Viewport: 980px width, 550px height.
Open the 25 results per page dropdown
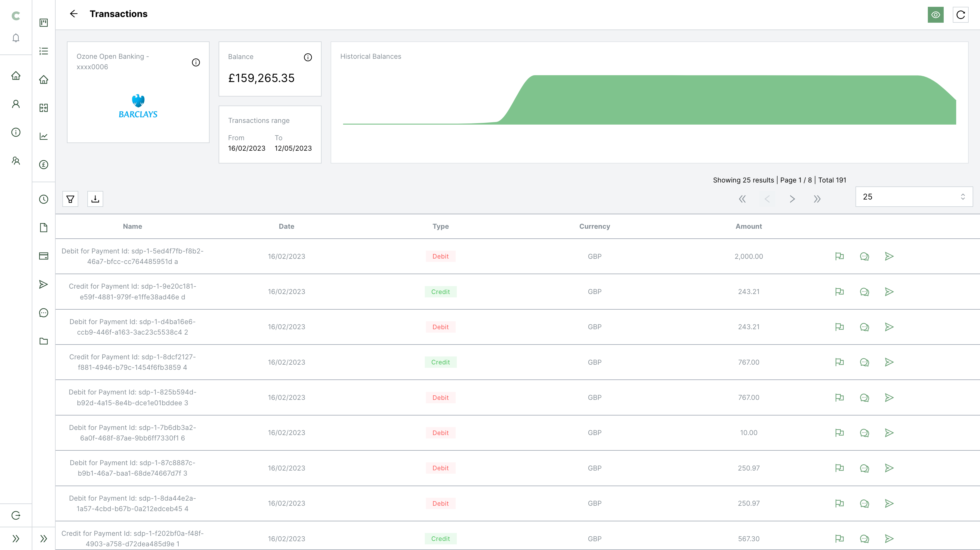914,197
